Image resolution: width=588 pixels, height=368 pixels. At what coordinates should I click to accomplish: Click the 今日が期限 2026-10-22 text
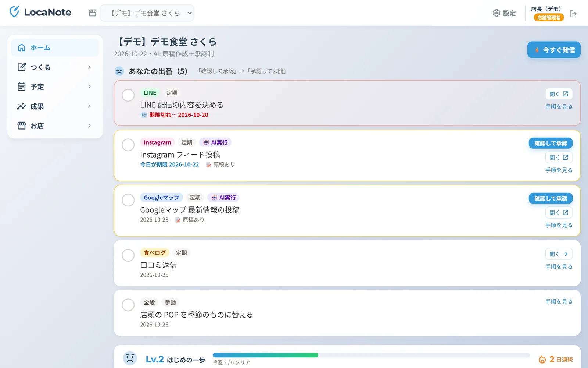169,164
